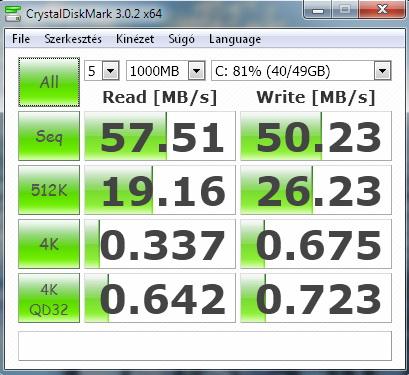
Task: Maximize the CrystalDiskMark window
Action: (x=345, y=9)
